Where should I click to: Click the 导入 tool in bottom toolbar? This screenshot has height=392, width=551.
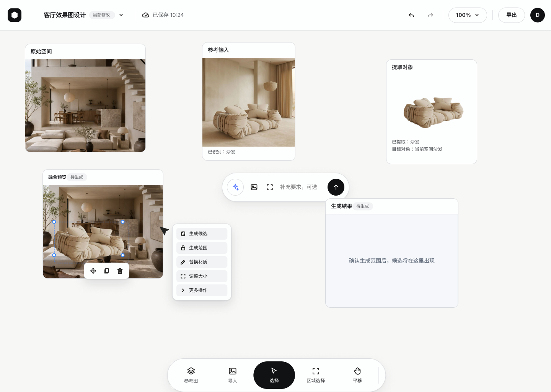(x=233, y=375)
